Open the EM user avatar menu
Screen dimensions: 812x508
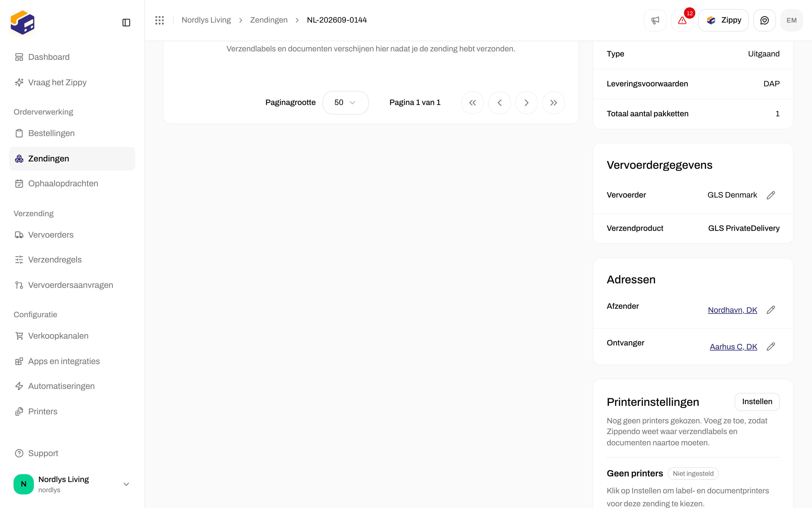tap(791, 20)
